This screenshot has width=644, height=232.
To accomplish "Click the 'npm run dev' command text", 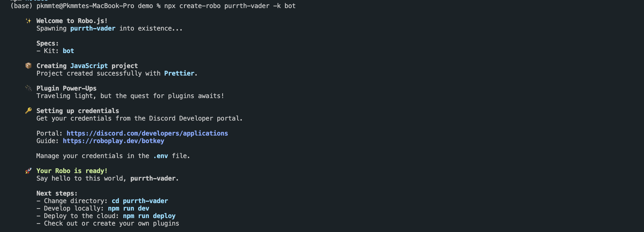I will click(129, 208).
